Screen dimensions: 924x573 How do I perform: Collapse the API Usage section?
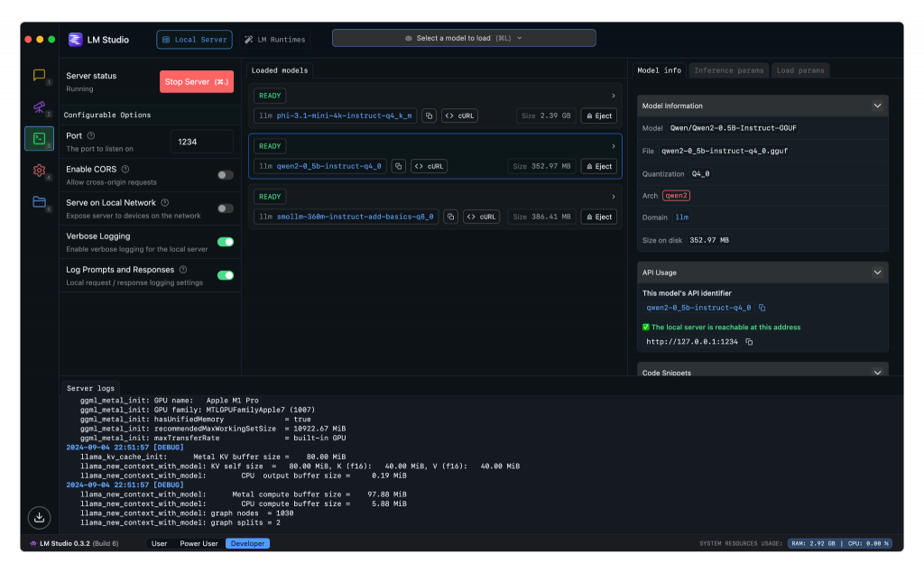[x=876, y=273]
